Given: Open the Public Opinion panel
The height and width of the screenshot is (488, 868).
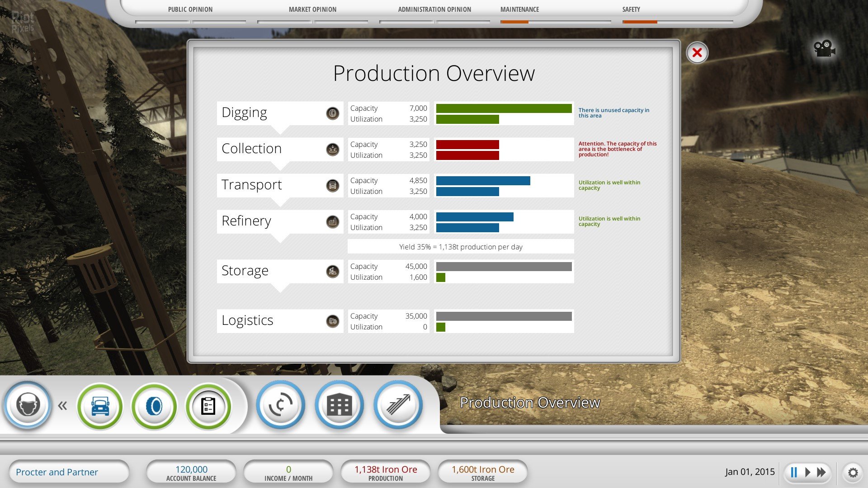Looking at the screenshot, I should pos(190,9).
